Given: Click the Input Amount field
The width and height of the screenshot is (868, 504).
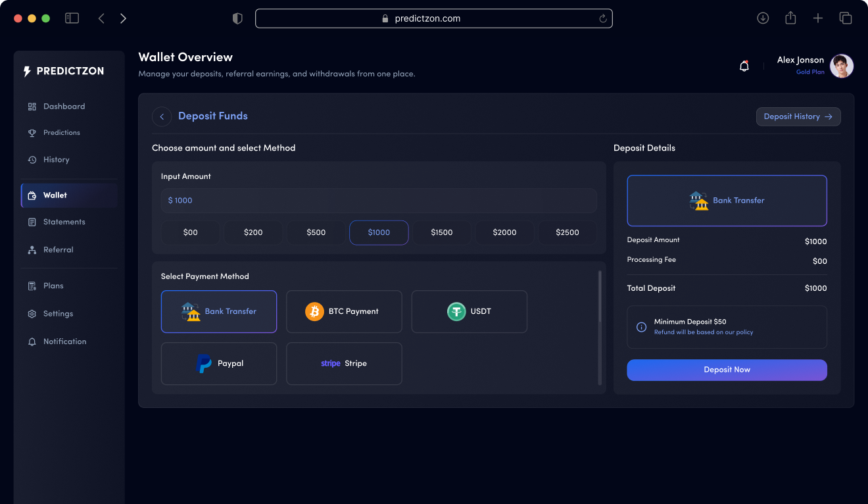Looking at the screenshot, I should [x=379, y=201].
